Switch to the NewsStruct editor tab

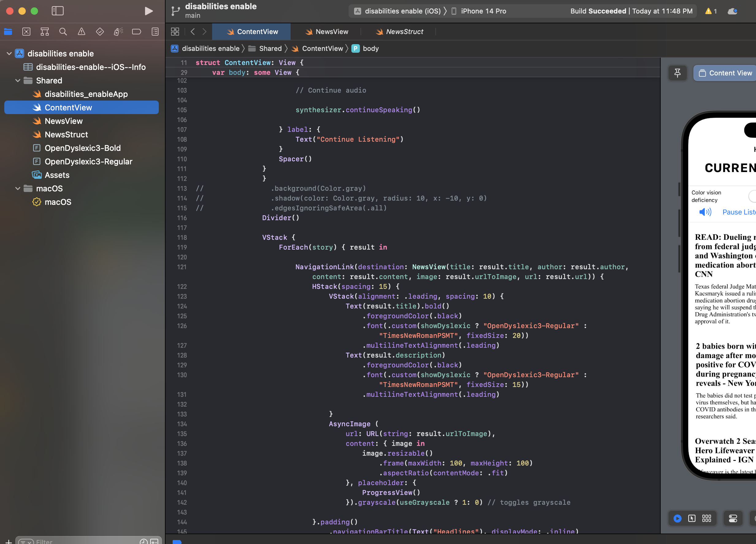[399, 32]
